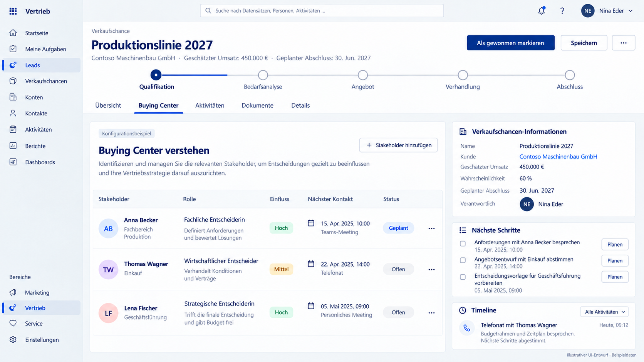Focus the search input field
The height and width of the screenshot is (362, 644).
(322, 11)
